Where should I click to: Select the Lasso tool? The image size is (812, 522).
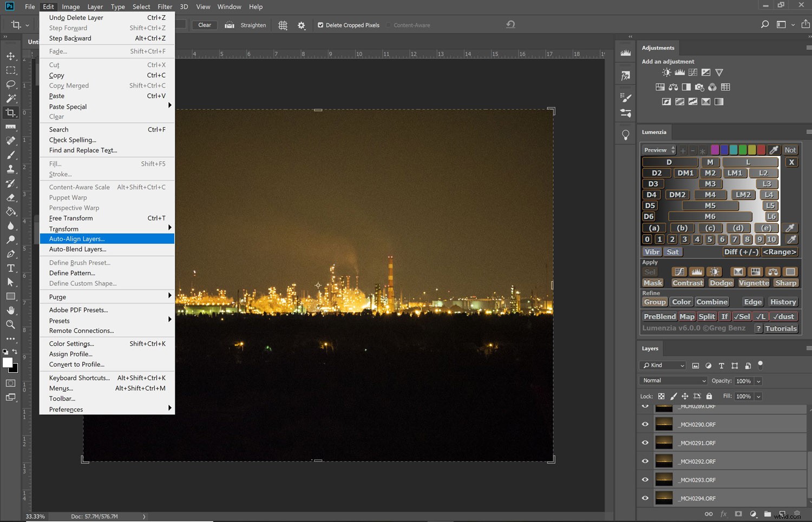click(11, 84)
